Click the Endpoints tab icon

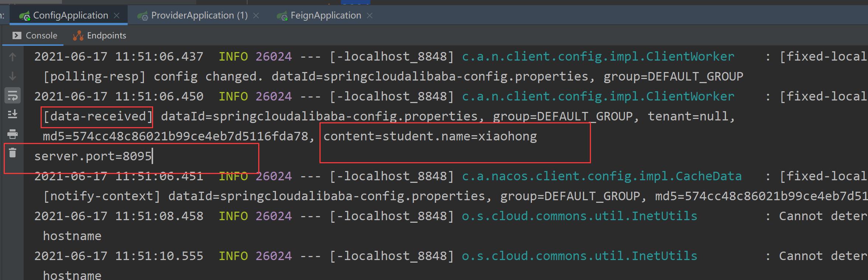[78, 35]
